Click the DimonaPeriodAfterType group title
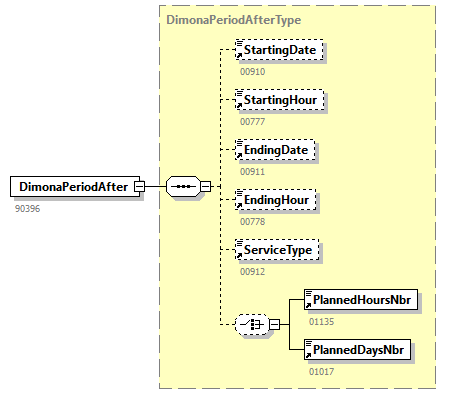This screenshot has width=452, height=394. point(234,20)
